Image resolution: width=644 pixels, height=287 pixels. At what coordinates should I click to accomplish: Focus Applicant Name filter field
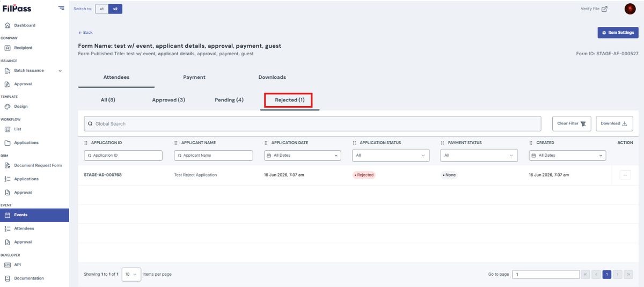214,155
